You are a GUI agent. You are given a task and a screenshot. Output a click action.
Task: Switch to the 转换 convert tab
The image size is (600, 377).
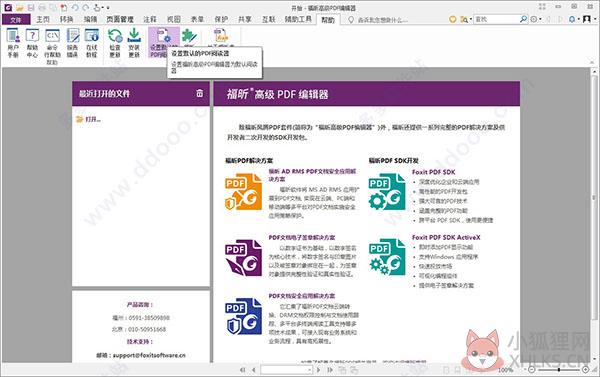click(x=66, y=19)
